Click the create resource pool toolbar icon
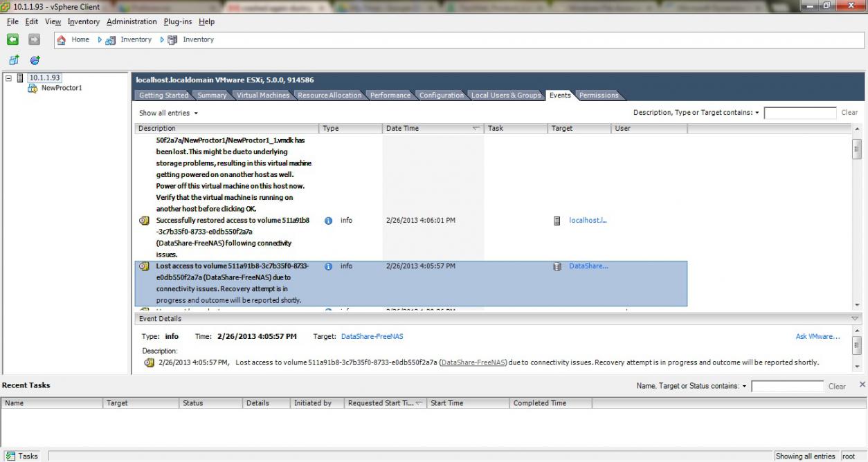Viewport: 868px width, 462px height. click(x=35, y=60)
